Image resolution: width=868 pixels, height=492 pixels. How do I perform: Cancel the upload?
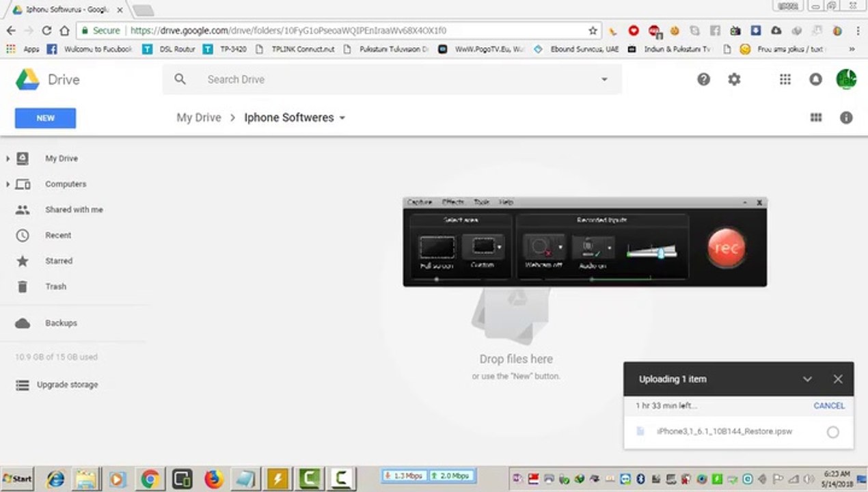[829, 406]
